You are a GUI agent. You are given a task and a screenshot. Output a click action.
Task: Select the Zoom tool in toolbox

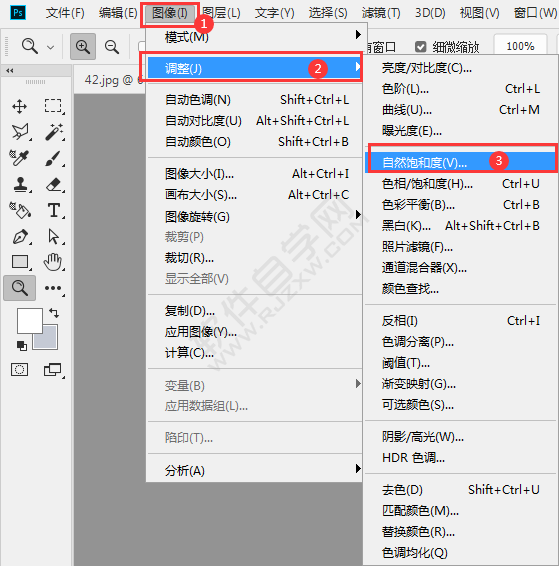[19, 288]
